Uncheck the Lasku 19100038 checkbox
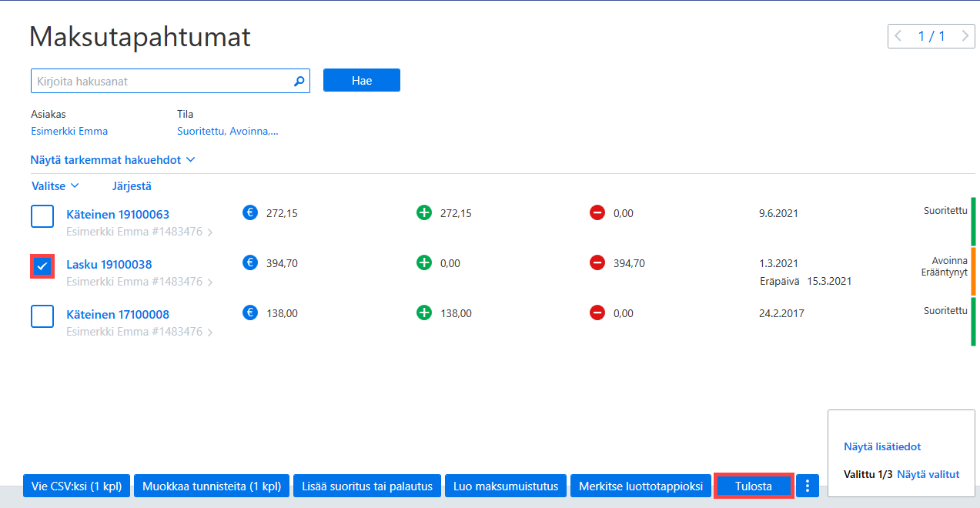 (x=42, y=266)
